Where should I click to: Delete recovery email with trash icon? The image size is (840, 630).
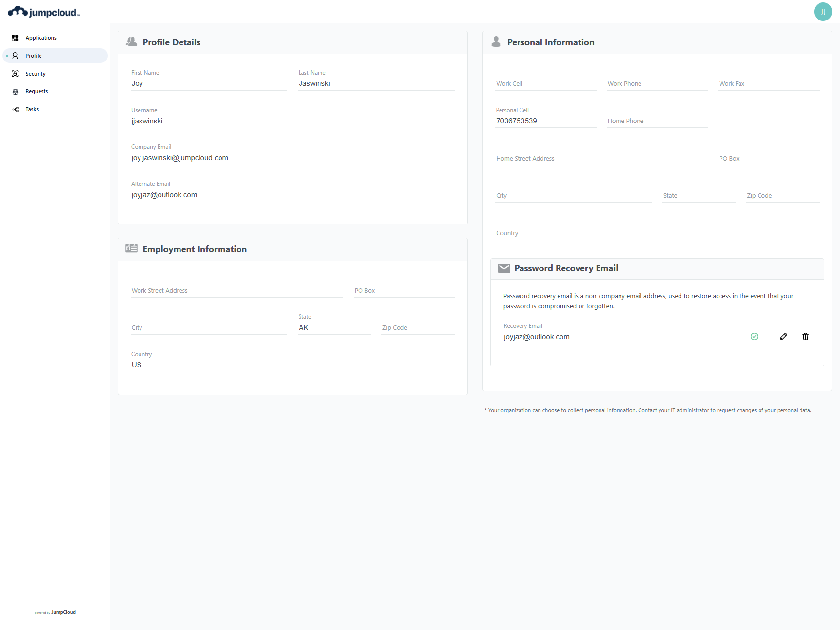point(805,337)
